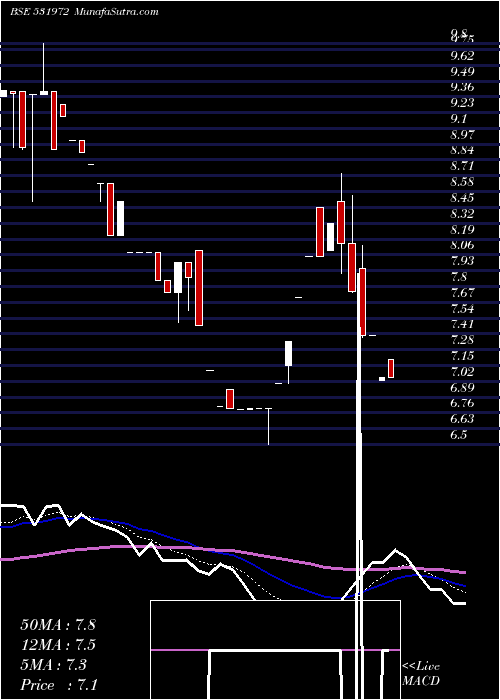Click the Price : 7.1 text
The height and width of the screenshot is (700, 500).
click(59, 685)
